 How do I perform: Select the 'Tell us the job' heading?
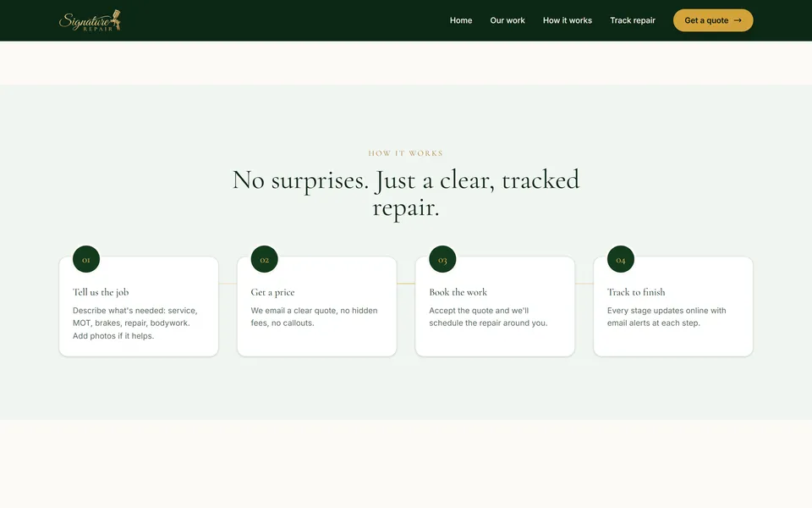[x=101, y=292]
